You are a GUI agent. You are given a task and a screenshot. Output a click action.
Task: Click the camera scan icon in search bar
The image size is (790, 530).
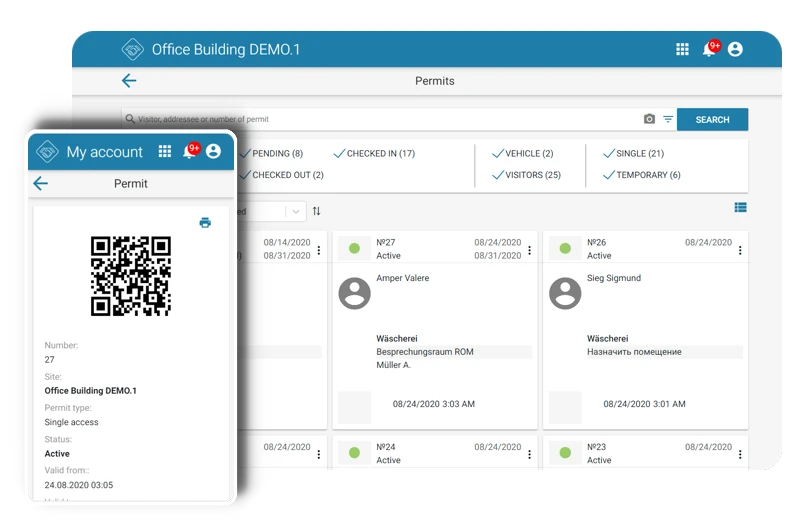649,119
